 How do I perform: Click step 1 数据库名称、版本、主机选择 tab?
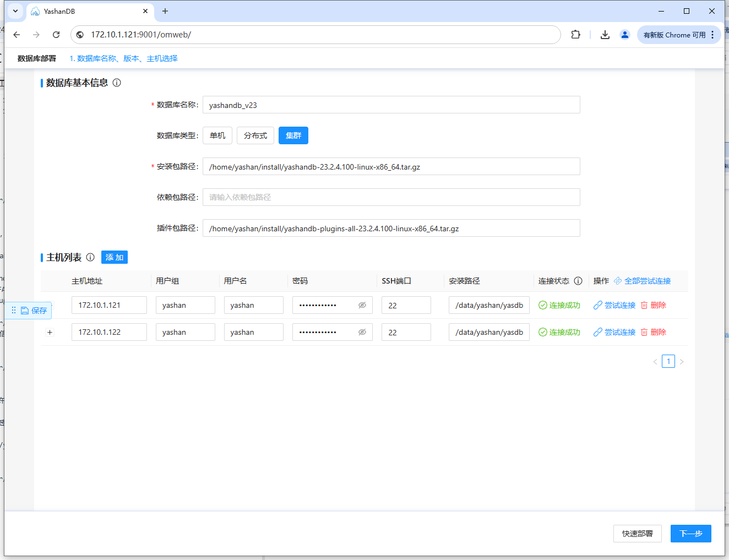point(123,58)
